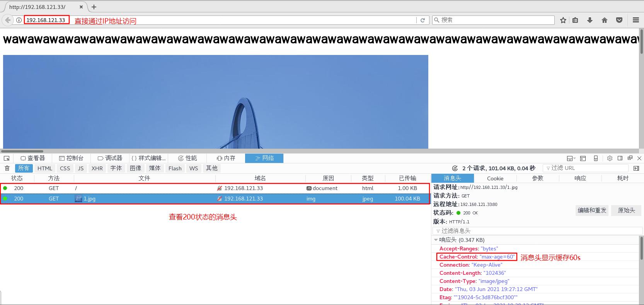Toggle the WS websocket filter

(x=194, y=168)
